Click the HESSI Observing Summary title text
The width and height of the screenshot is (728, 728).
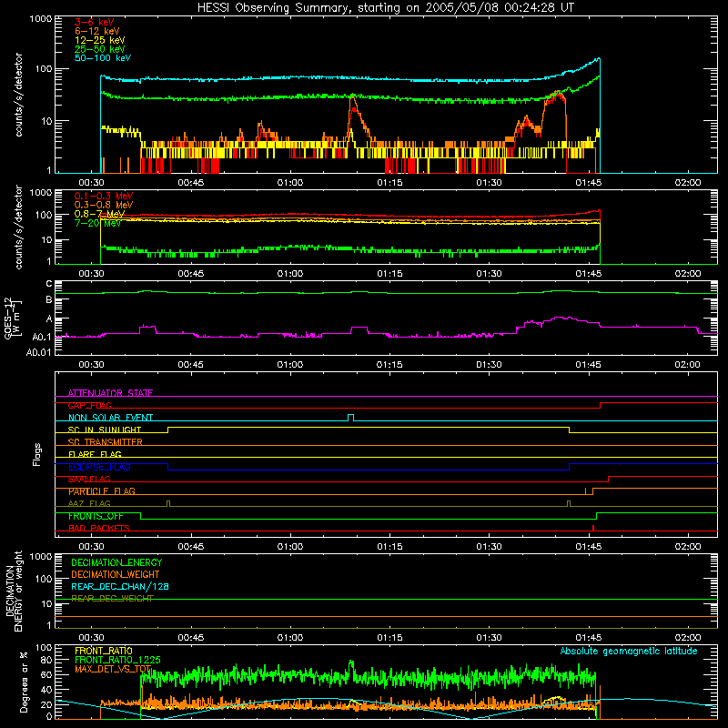[385, 8]
